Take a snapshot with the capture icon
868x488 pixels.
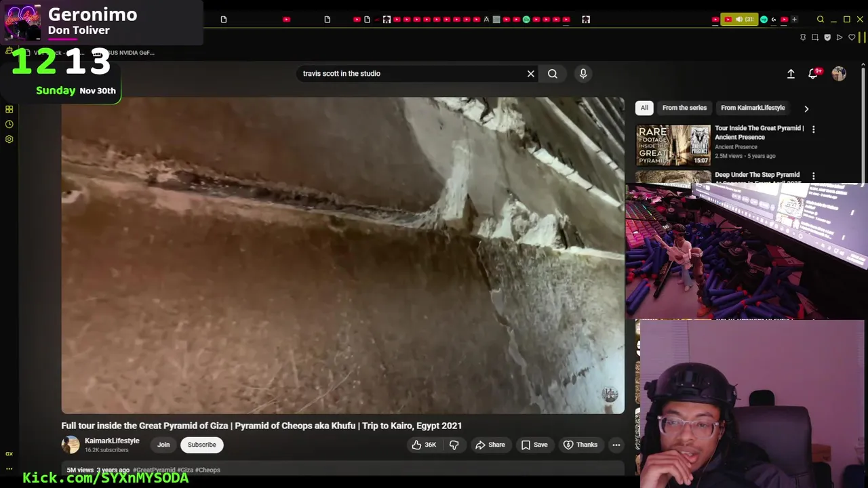point(815,37)
